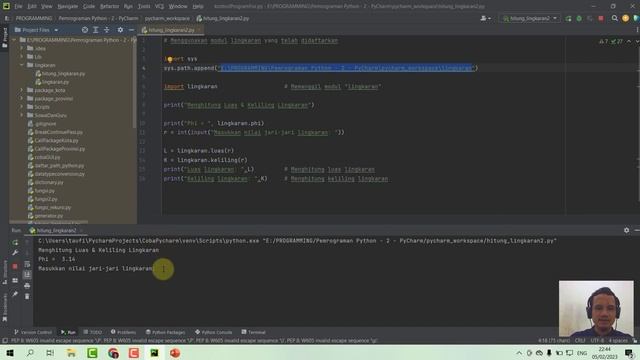
Task: Toggle the Project tool window side tab
Action: pyautogui.click(x=4, y=37)
